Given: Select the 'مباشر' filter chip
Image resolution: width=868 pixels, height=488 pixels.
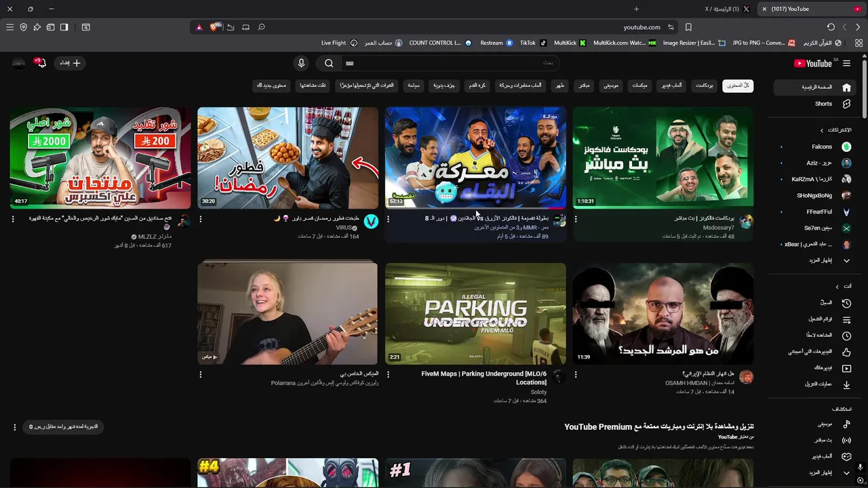Looking at the screenshot, I should point(584,85).
